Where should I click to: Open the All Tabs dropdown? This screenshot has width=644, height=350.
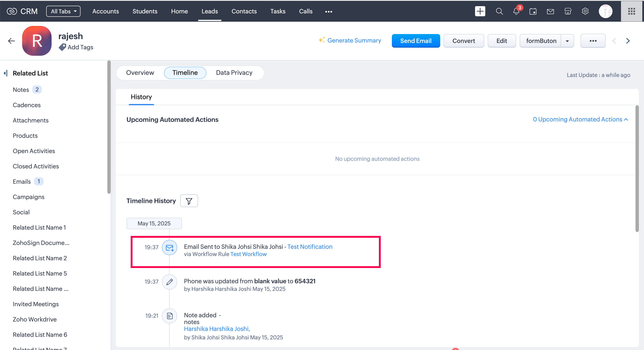pos(63,11)
